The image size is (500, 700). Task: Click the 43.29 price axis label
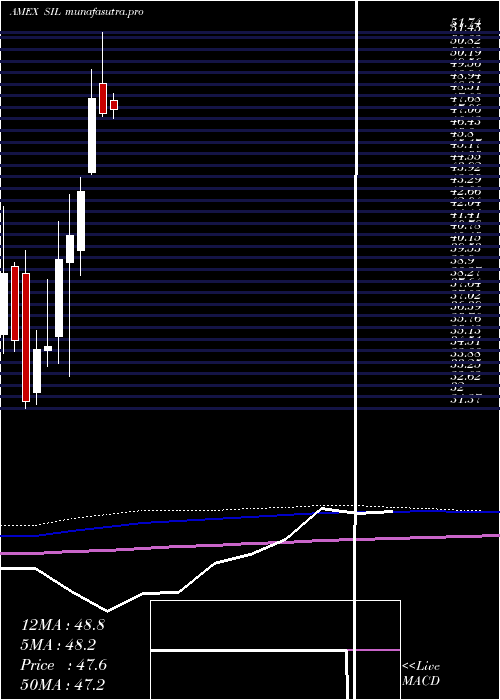(466, 180)
